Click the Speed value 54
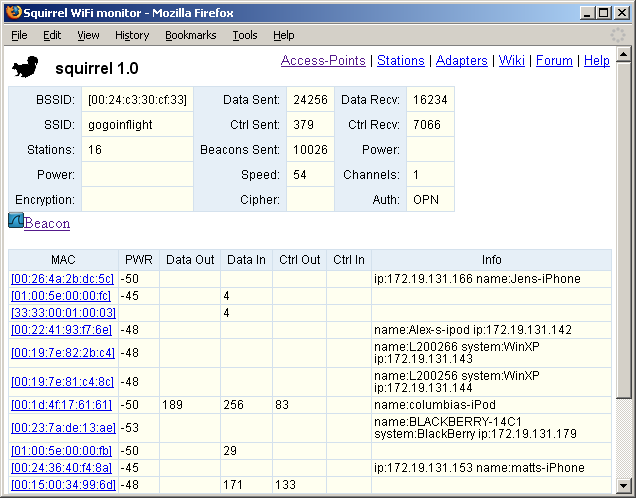The image size is (636, 498). 300,175
